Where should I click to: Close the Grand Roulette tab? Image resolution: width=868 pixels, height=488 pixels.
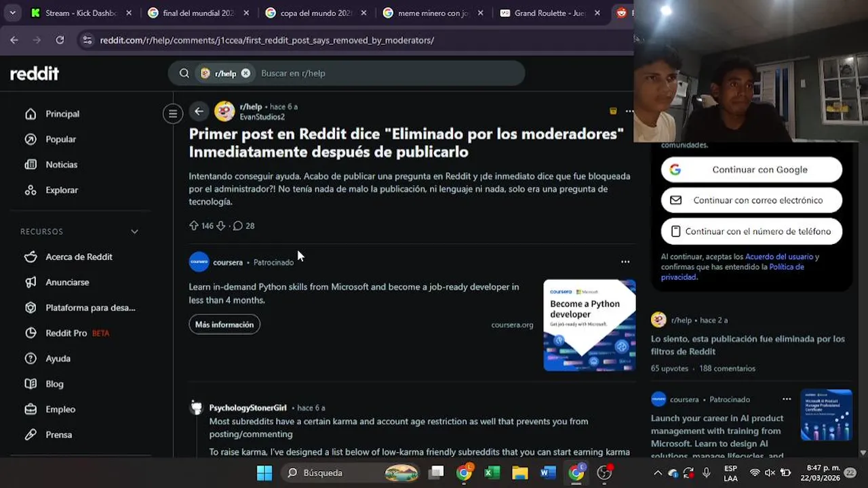[597, 13]
